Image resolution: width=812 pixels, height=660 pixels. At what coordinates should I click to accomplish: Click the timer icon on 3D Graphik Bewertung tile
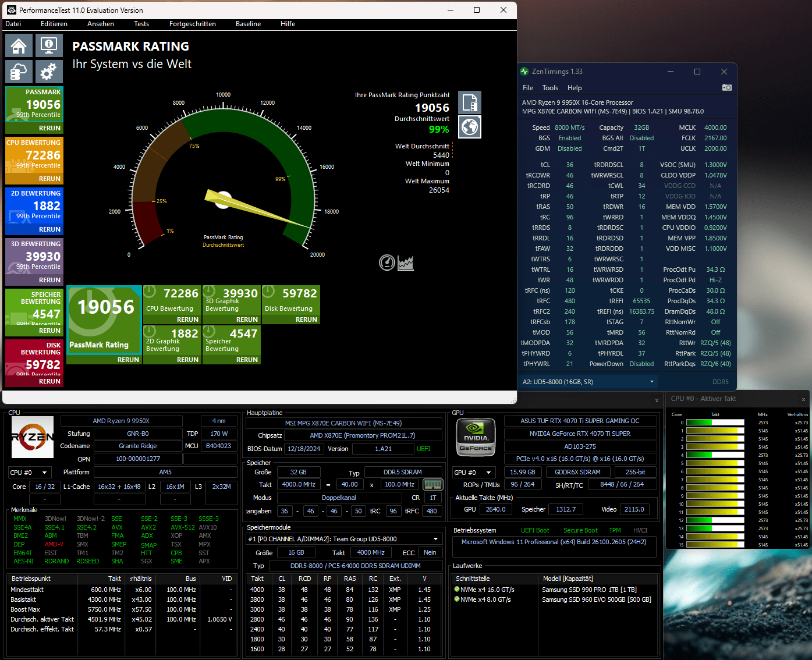coord(209,291)
